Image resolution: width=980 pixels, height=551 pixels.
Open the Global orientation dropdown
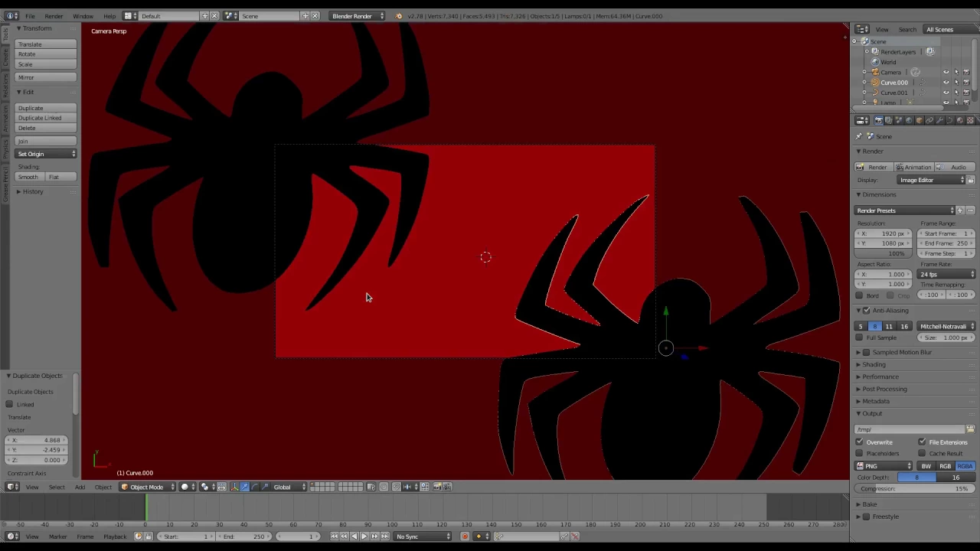[289, 487]
